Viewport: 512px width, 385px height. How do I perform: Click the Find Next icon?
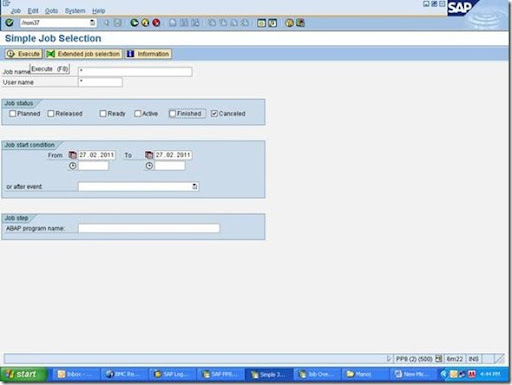click(x=195, y=23)
